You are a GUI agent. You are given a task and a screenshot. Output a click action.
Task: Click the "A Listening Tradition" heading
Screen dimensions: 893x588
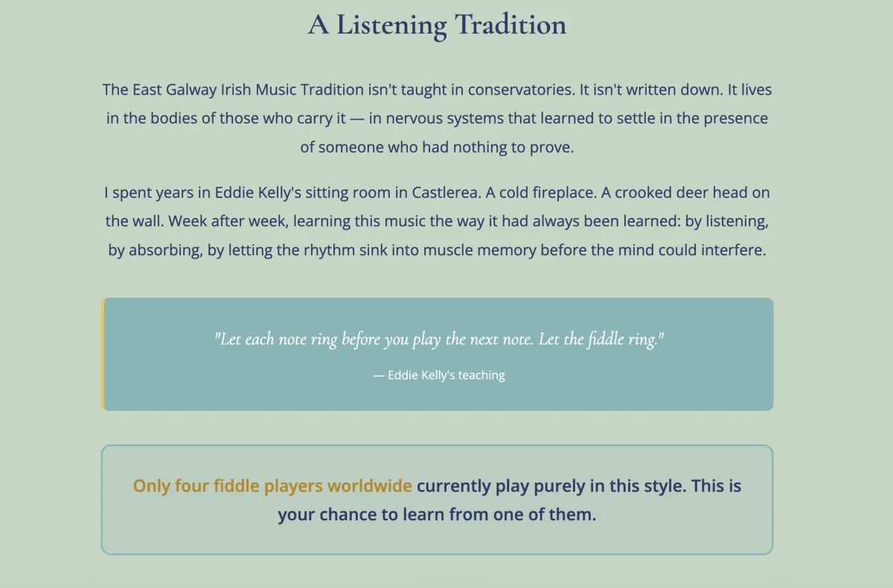tap(437, 25)
